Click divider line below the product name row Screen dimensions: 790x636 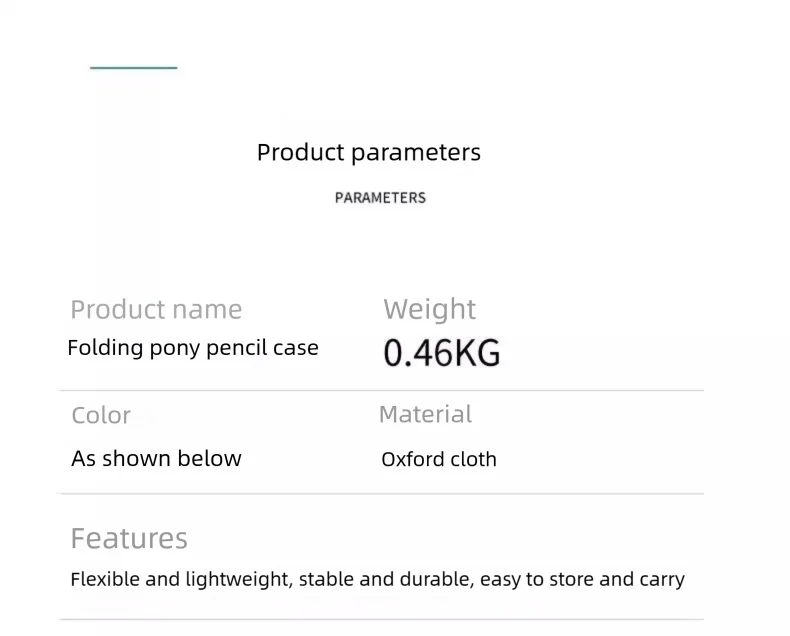(381, 390)
